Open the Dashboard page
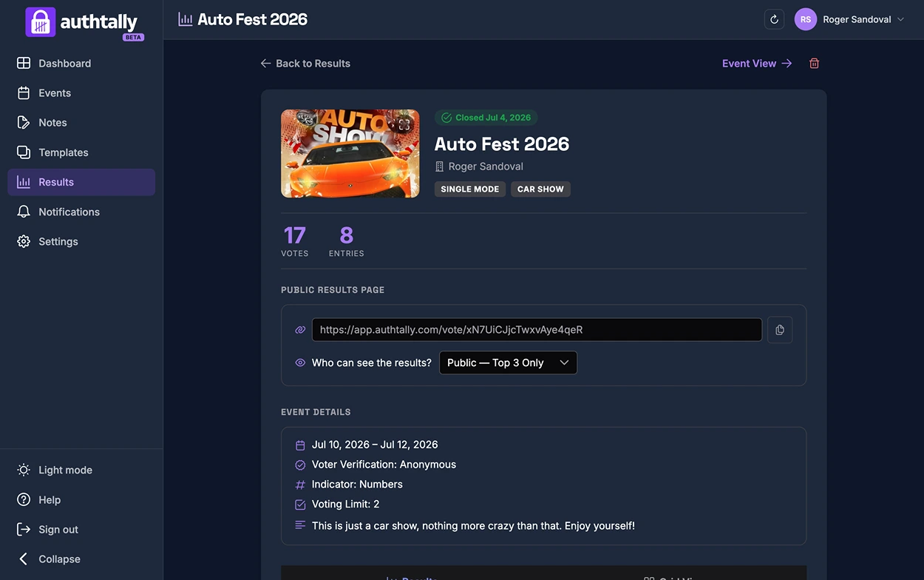924x580 pixels. (81, 64)
